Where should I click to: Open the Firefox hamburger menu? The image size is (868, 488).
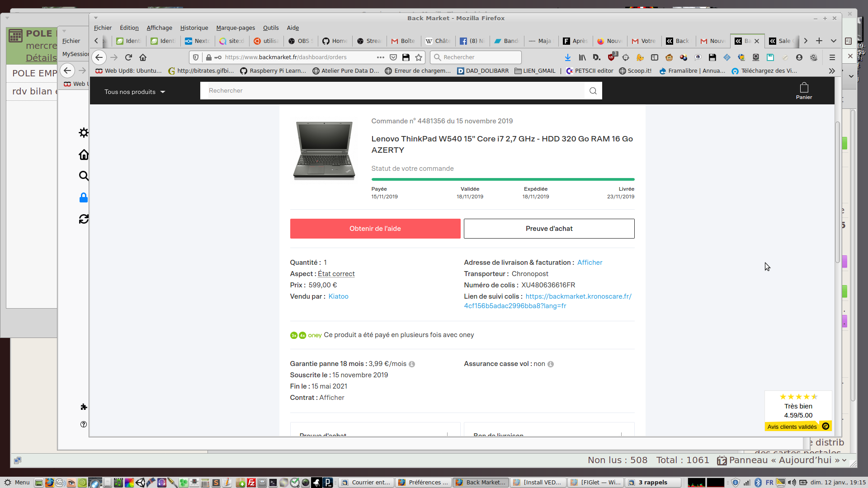click(832, 57)
